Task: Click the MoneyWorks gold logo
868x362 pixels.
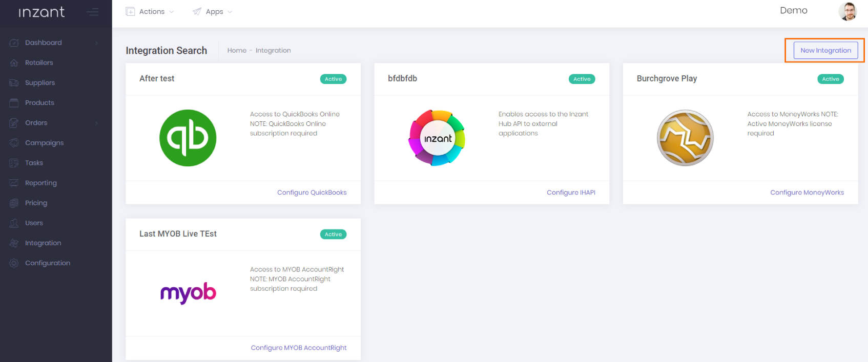Action: [685, 138]
